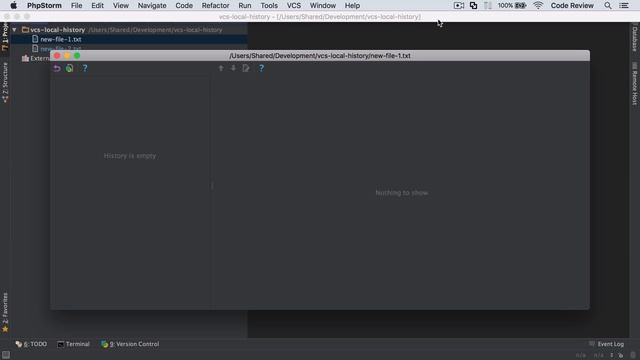Open the Refactor menu
This screenshot has height=360, width=640.
tap(215, 6)
